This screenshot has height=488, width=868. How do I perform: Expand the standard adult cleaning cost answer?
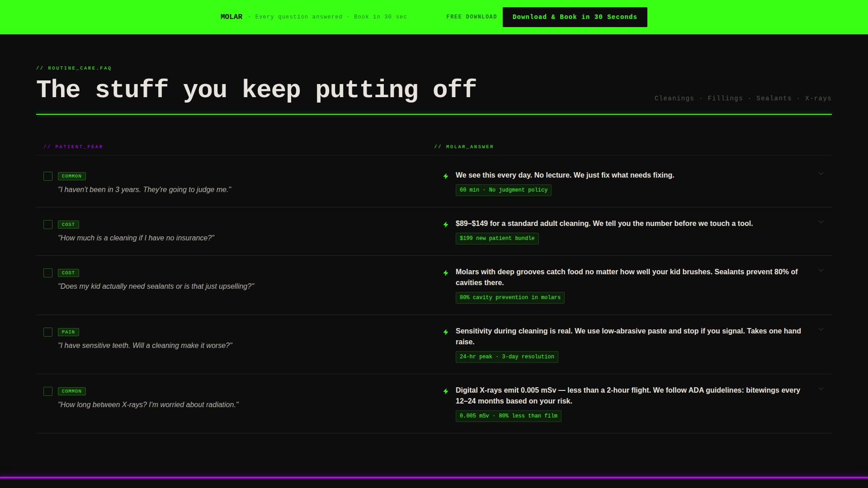(x=821, y=222)
